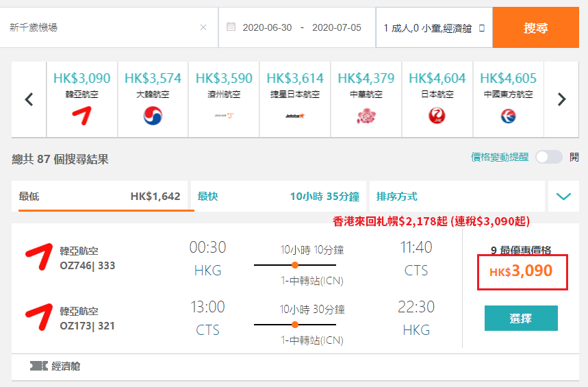588x387 pixels.
Task: Click 韓亞航空 logo on OZ173 flight
Action: [x=39, y=317]
